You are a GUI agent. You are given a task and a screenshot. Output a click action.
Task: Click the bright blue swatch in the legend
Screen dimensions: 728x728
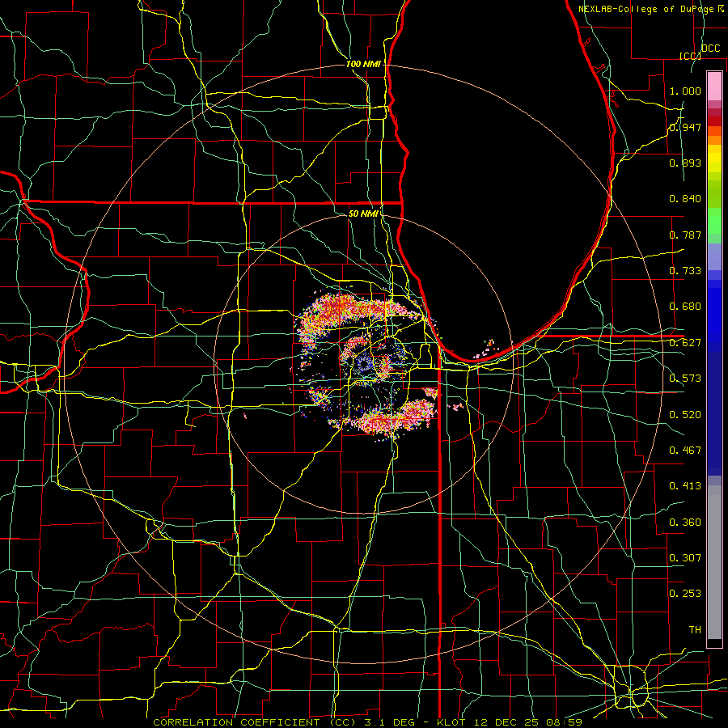714,315
